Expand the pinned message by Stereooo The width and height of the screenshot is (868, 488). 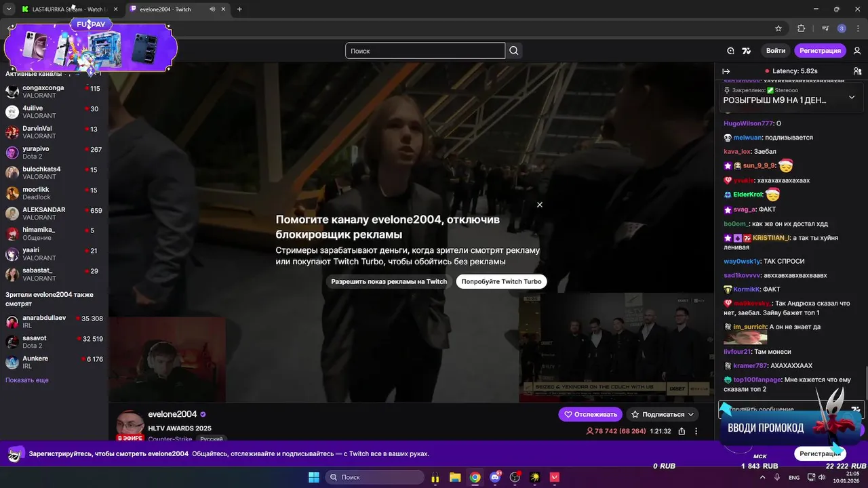pos(852,97)
